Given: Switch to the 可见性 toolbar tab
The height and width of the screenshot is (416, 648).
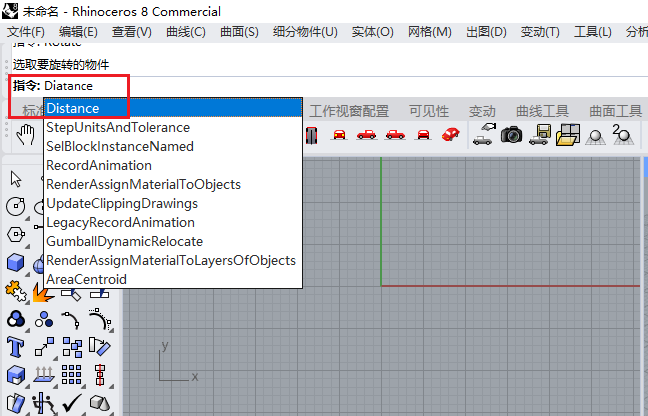Looking at the screenshot, I should click(x=429, y=111).
